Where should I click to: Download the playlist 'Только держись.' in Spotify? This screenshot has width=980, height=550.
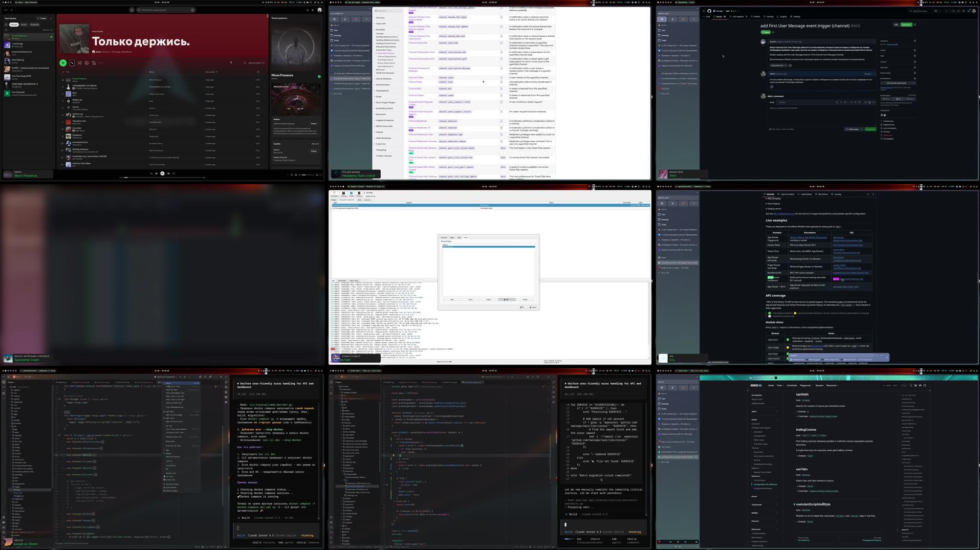pyautogui.click(x=86, y=62)
